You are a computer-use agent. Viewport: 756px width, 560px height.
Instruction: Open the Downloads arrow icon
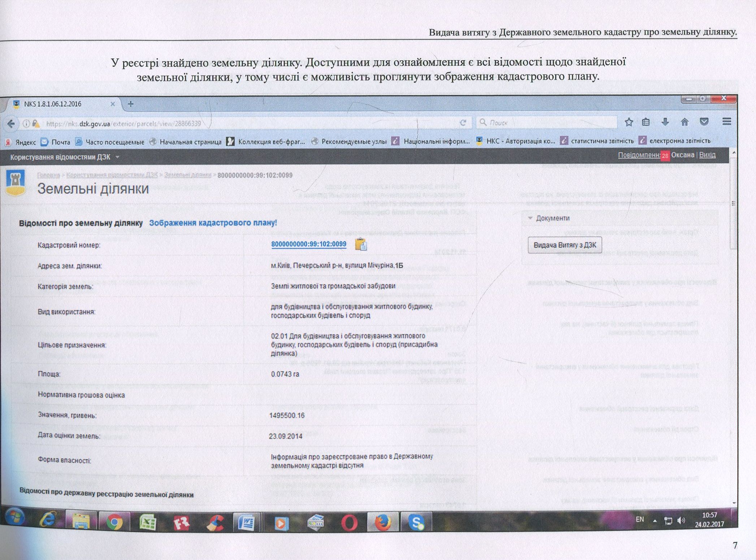click(665, 122)
